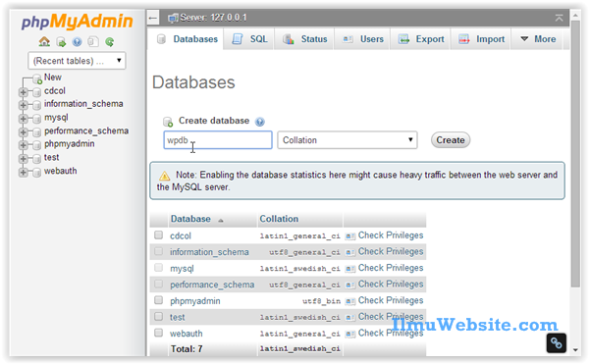Expand the mysql tree node
The image size is (589, 364).
[23, 119]
